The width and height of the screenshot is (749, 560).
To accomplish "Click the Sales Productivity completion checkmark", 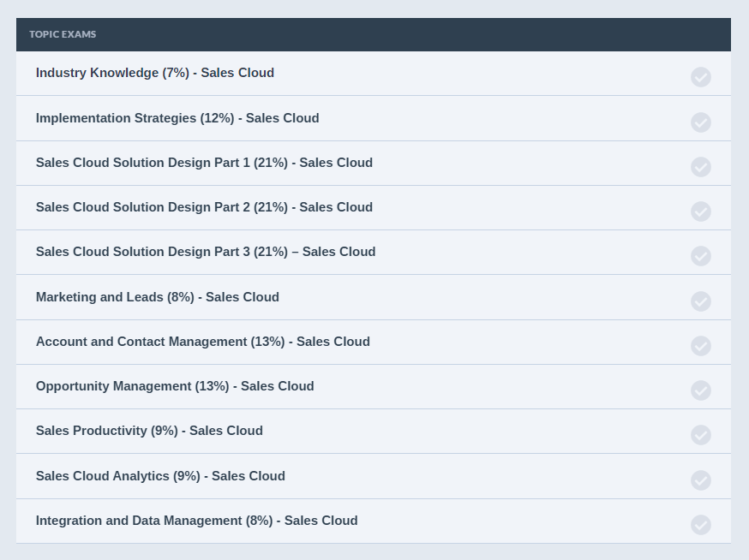I will coord(701,435).
